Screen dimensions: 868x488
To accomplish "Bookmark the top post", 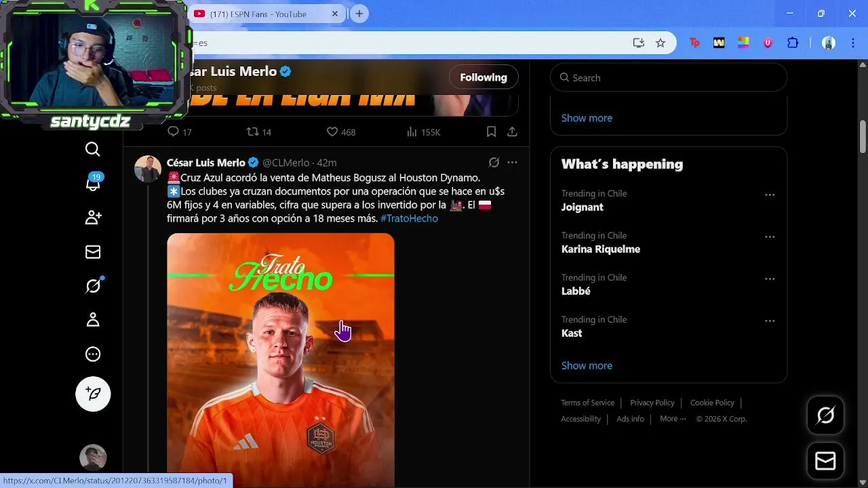I will (x=491, y=132).
